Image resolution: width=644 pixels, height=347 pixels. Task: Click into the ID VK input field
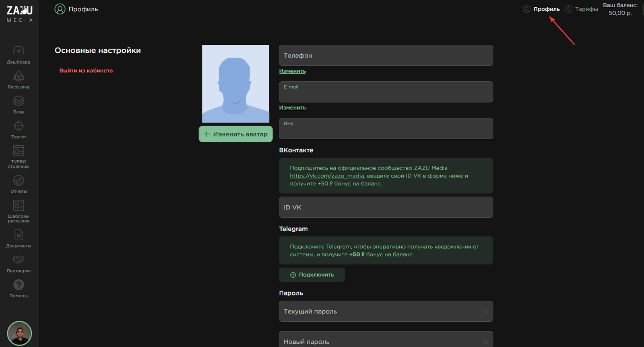tap(386, 207)
